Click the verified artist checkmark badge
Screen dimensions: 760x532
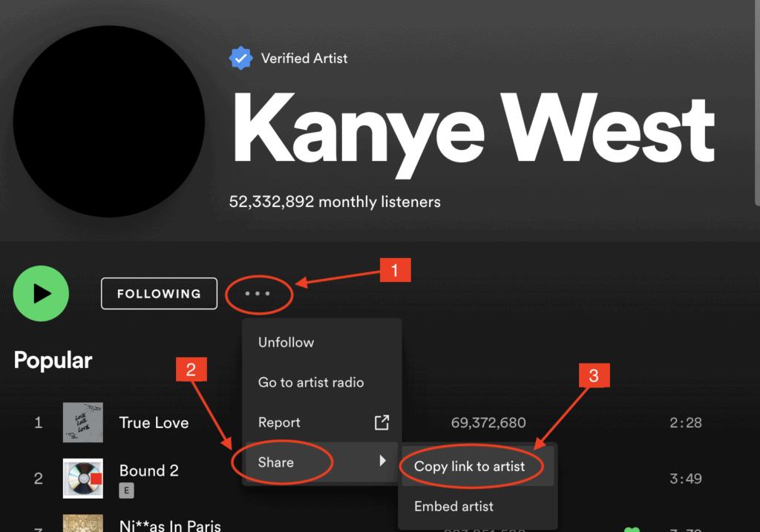240,58
